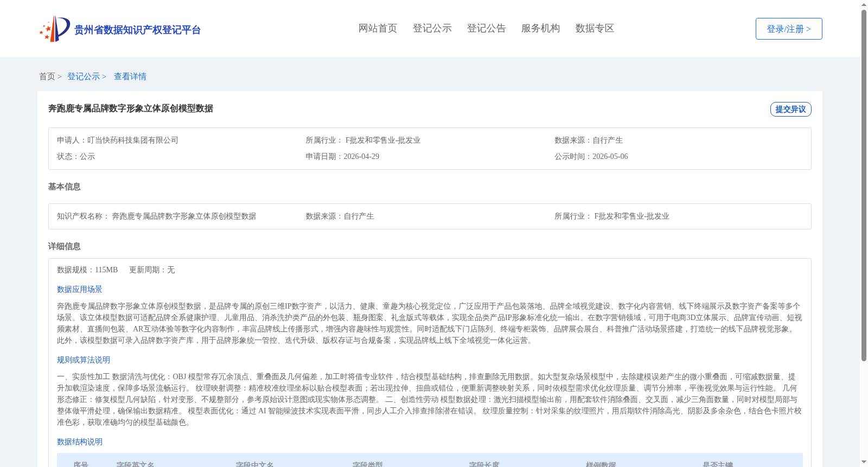Select 数据来源：自行产生 in summary box
Screen dimensions: 868x467
589,140
